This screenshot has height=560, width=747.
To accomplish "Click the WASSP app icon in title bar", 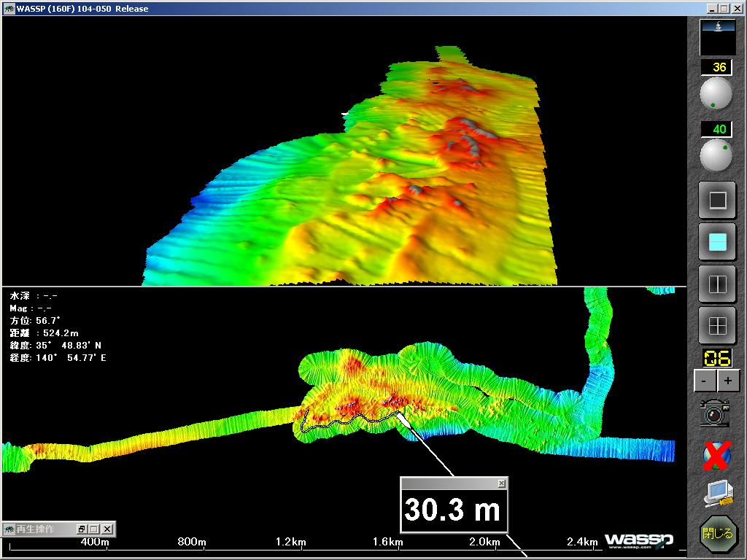I will point(9,9).
